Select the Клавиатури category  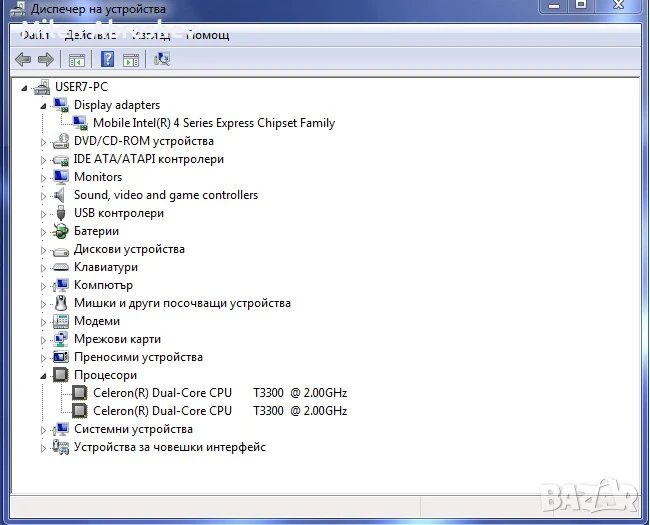[106, 267]
